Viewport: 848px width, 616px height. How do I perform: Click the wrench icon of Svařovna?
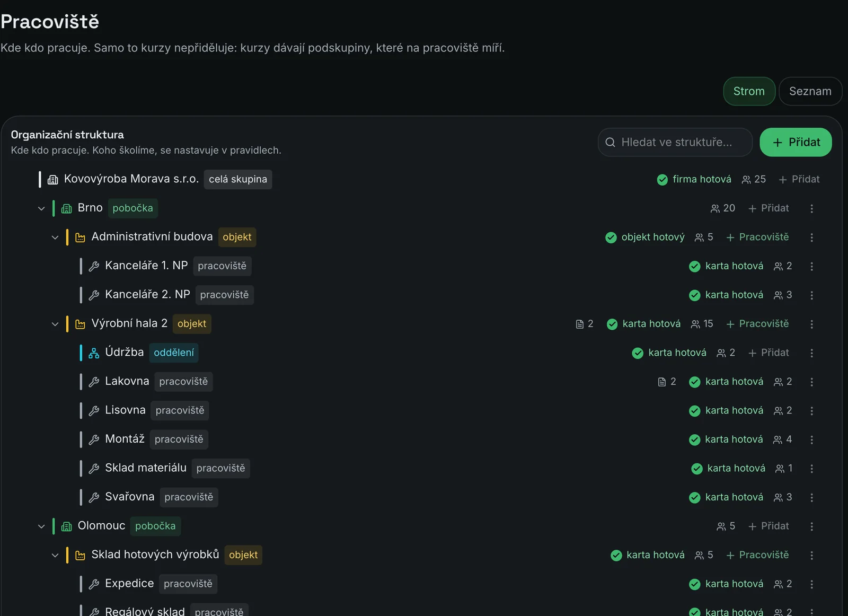click(x=94, y=497)
